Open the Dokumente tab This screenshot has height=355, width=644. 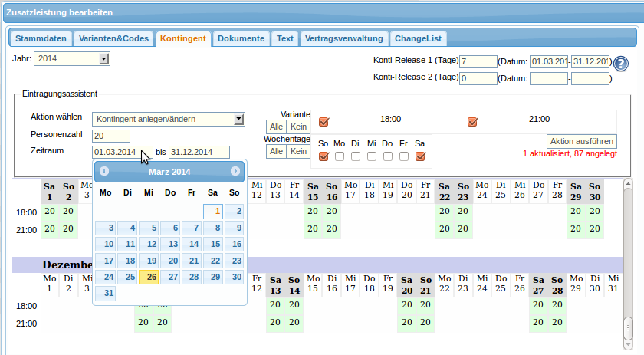coord(241,38)
